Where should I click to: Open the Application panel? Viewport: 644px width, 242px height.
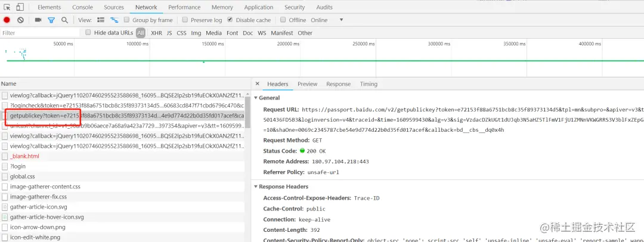[259, 7]
